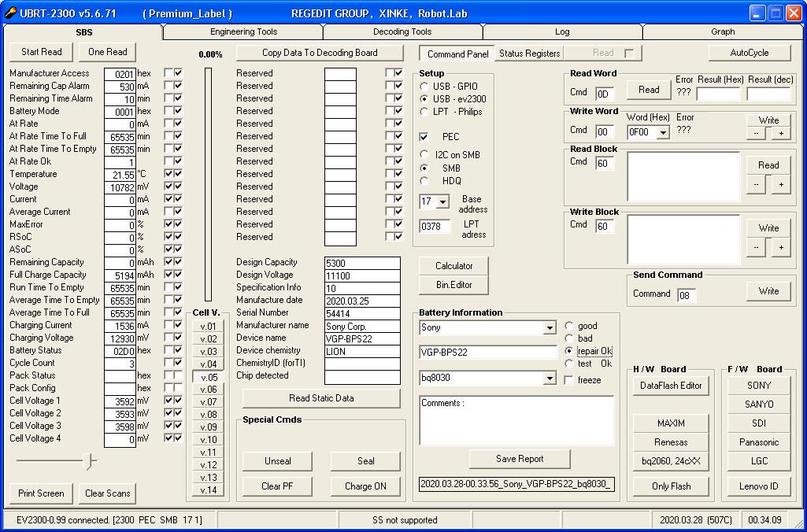Select the LPT - Philips radio option

click(424, 112)
